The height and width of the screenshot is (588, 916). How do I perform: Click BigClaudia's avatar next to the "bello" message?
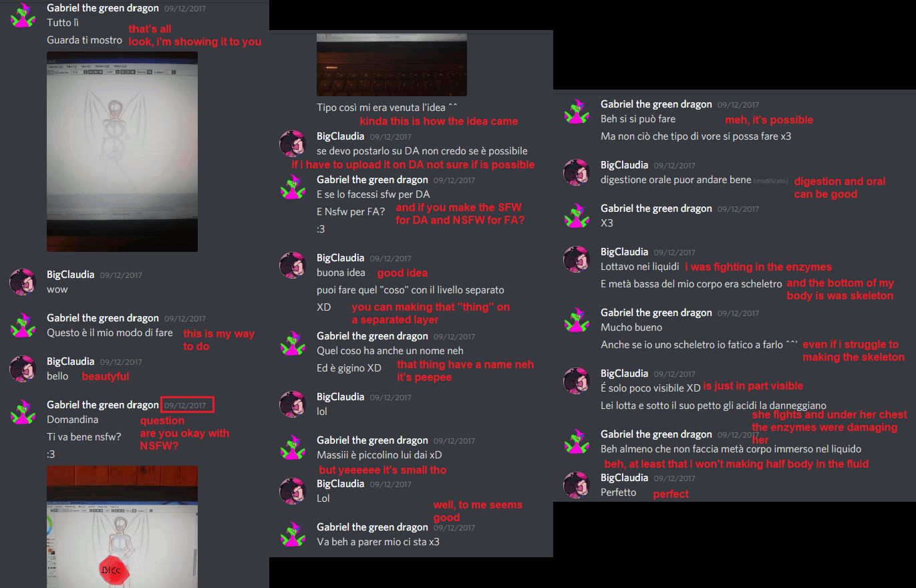coord(23,368)
